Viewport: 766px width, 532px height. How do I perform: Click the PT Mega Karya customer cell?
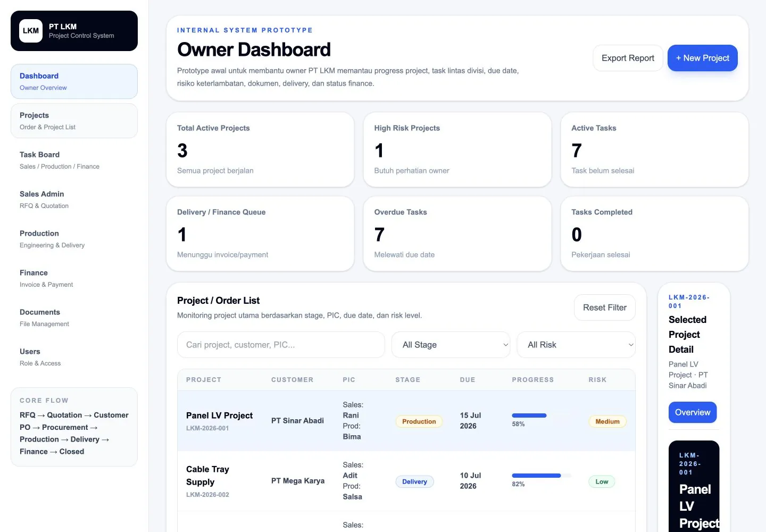pos(298,481)
